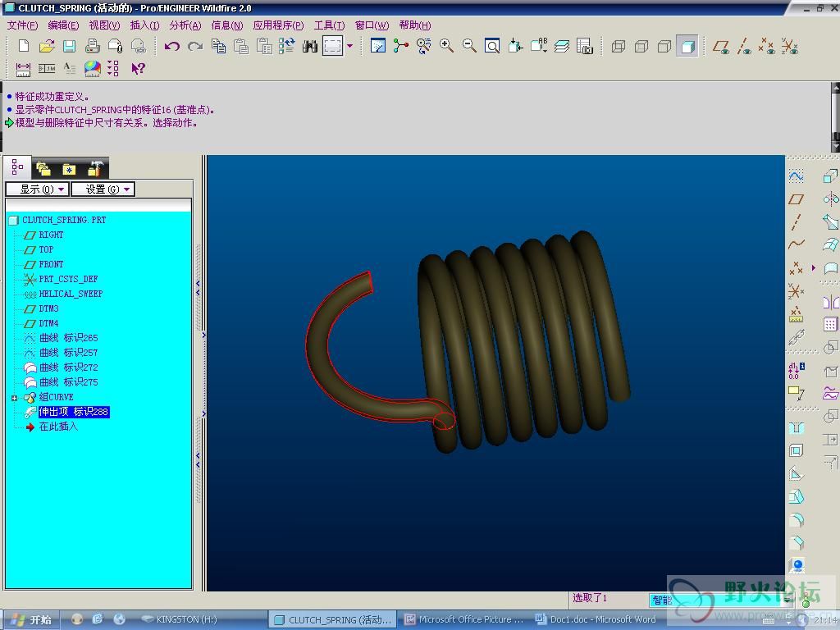Click the Datum Plane tool icon
Image resolution: width=840 pixels, height=630 pixels.
pos(796,199)
